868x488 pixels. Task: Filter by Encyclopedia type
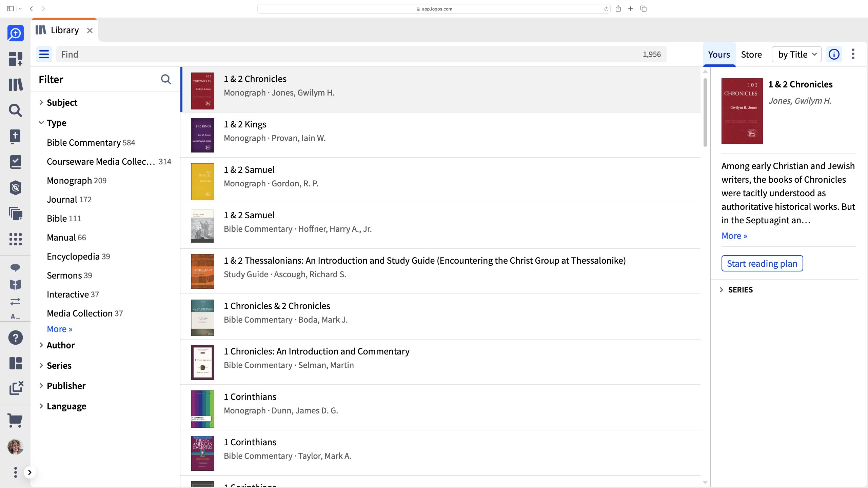(78, 257)
